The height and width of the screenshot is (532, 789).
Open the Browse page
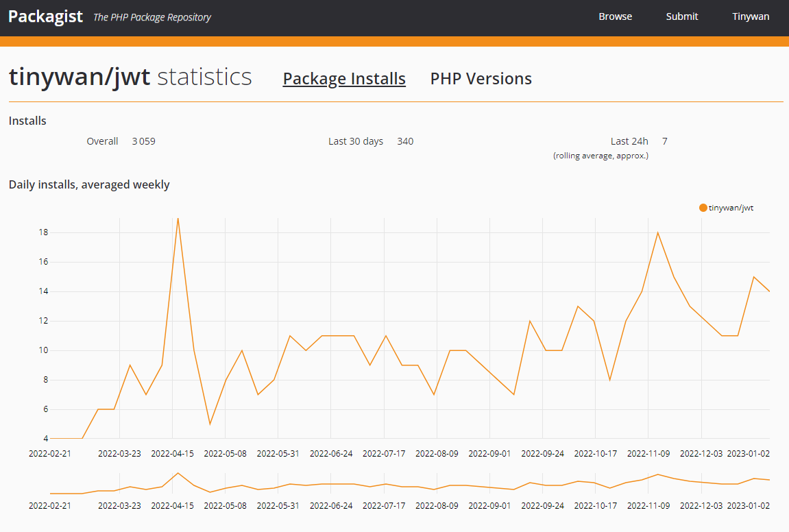[x=615, y=16]
